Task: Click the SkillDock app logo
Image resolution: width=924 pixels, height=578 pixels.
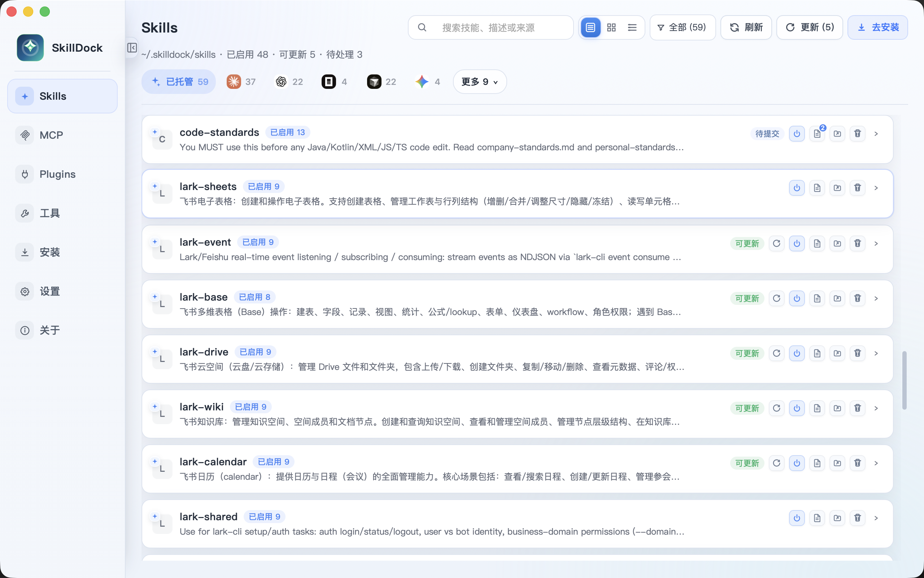Action: click(x=30, y=48)
